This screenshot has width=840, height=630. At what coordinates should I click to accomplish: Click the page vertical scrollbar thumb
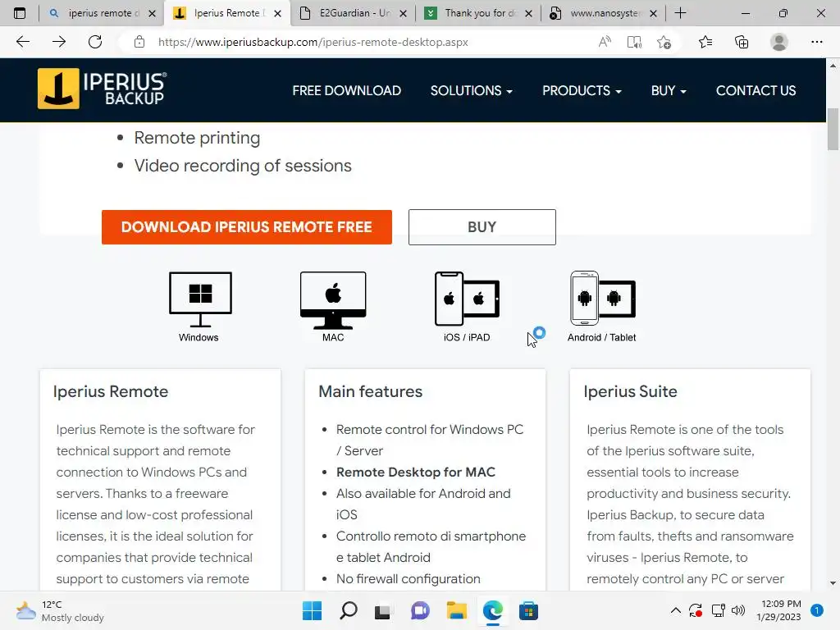pos(833,129)
